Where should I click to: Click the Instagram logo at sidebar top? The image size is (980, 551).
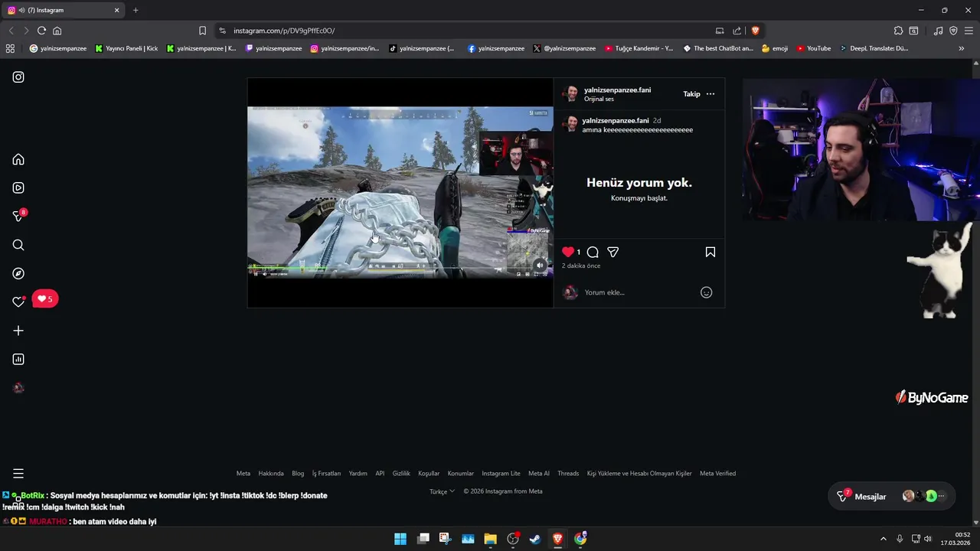pyautogui.click(x=18, y=77)
